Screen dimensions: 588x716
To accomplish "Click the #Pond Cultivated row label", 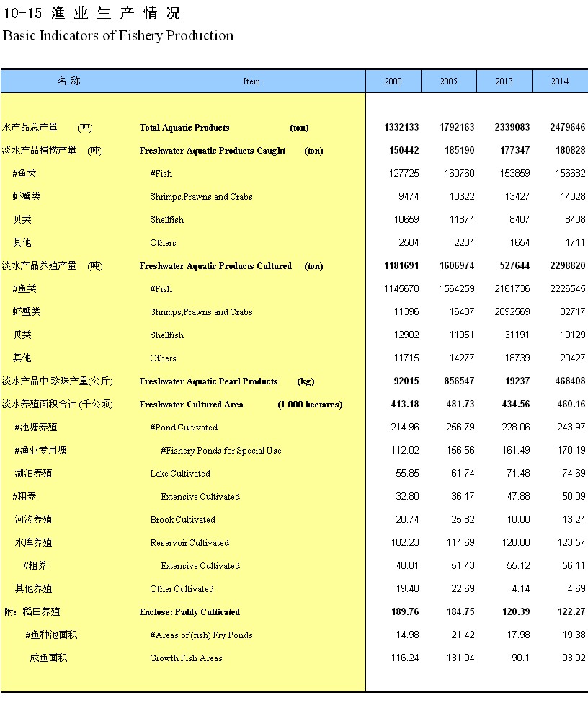I will click(183, 428).
